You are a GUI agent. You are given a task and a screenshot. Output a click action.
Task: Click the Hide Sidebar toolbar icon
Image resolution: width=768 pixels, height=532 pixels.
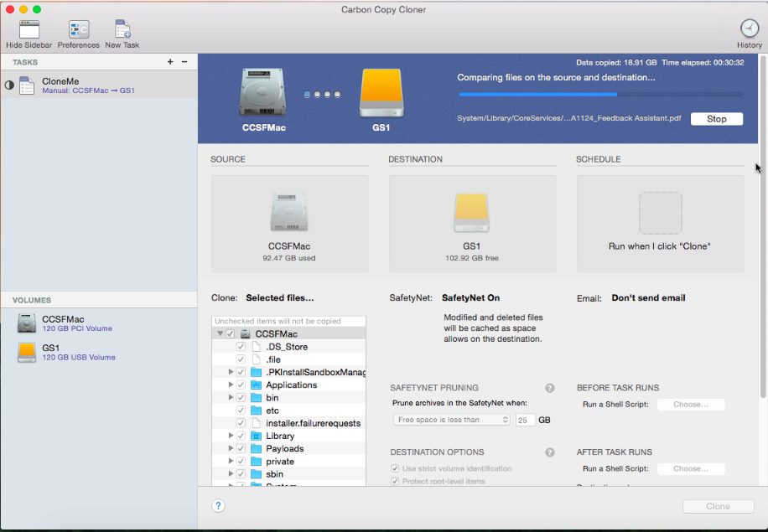coord(29,29)
